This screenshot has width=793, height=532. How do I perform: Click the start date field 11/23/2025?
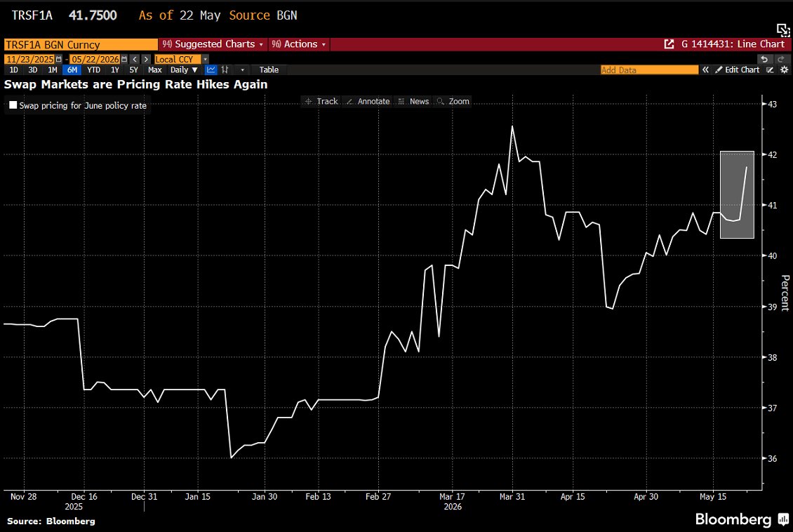(x=30, y=59)
